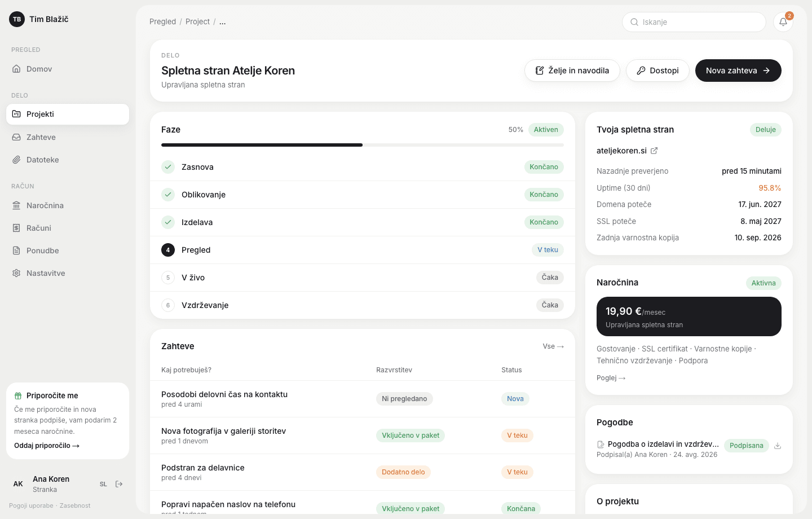Click the step 5 circle for V živo
This screenshot has width=812, height=519.
coord(168,278)
